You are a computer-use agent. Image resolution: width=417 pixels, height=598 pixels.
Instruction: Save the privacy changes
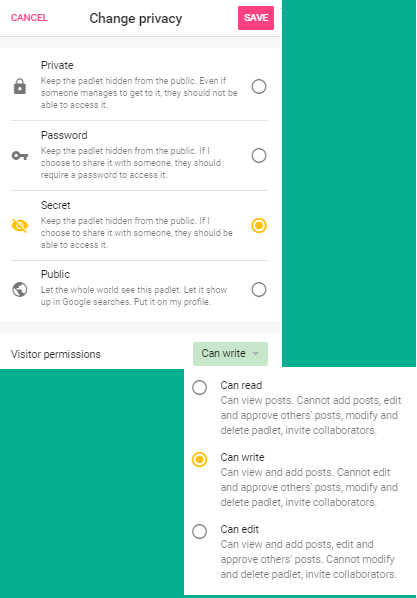click(256, 18)
